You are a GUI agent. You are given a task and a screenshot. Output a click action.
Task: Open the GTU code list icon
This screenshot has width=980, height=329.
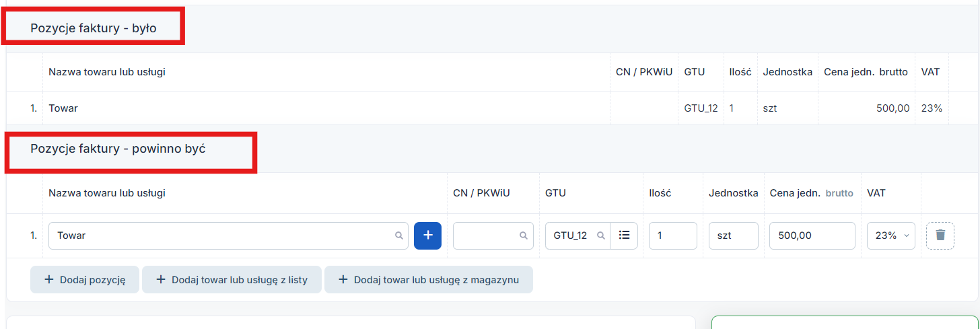624,235
